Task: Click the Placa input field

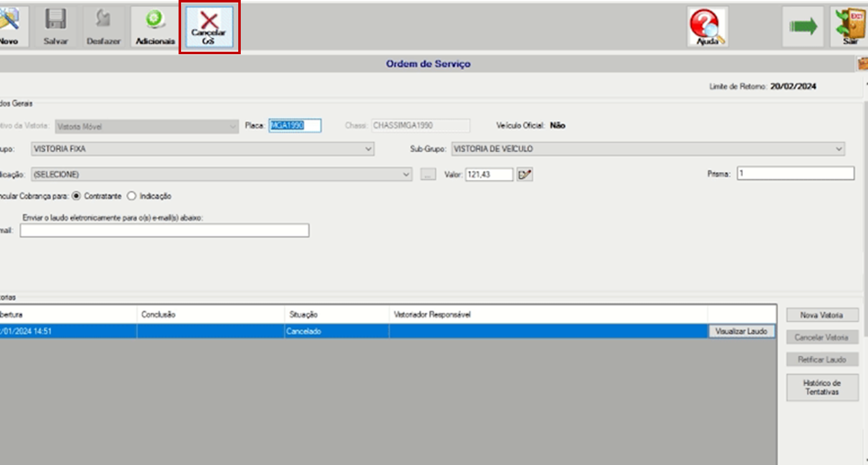Action: coord(295,125)
